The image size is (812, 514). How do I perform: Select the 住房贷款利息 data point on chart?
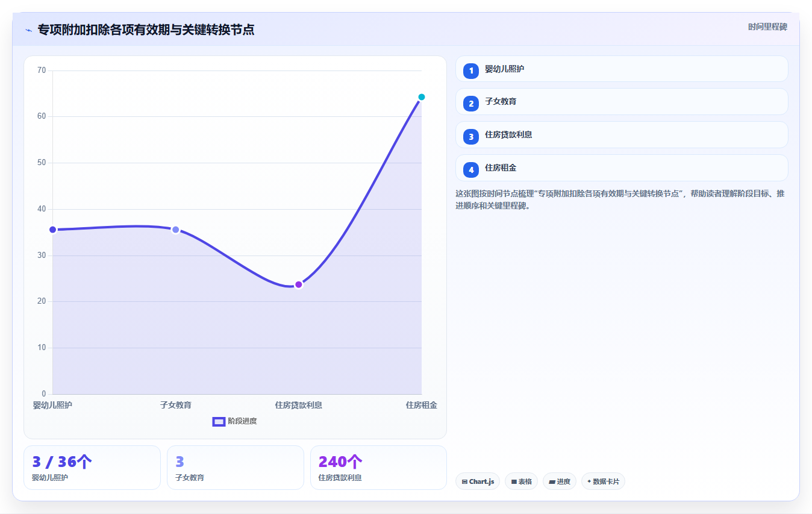pos(299,284)
